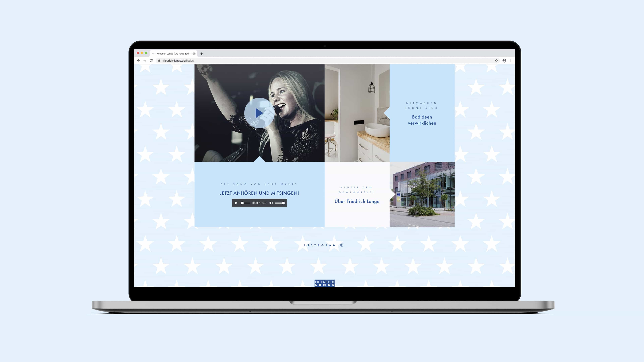
Task: Open Über Friedrich Lange link
Action: (357, 201)
